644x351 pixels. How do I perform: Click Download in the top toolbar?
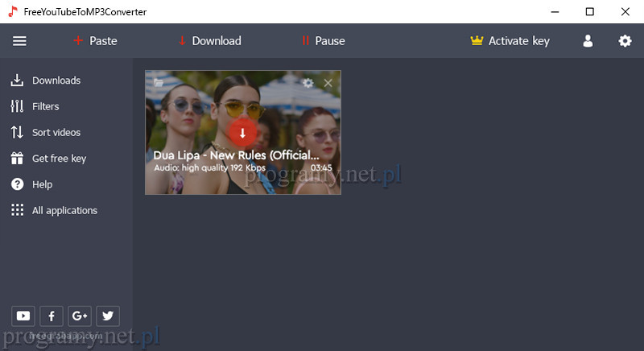tap(209, 41)
